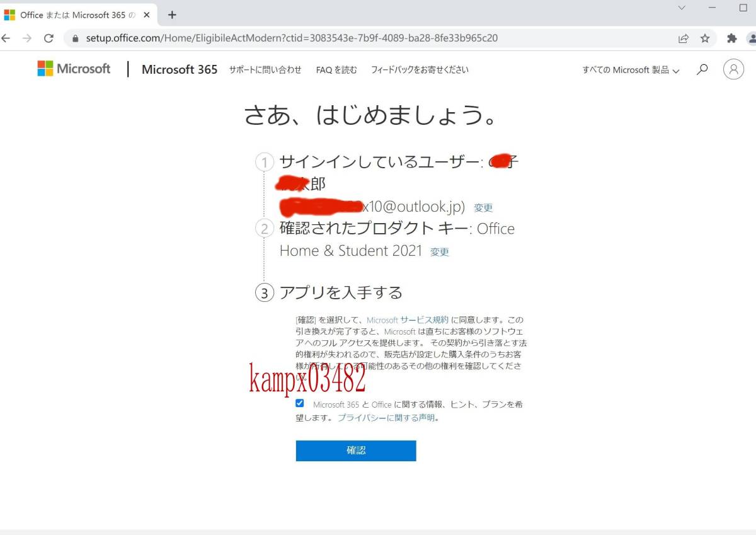Open フィードバックをお寄せください menu item
The image size is (756, 535).
[420, 70]
